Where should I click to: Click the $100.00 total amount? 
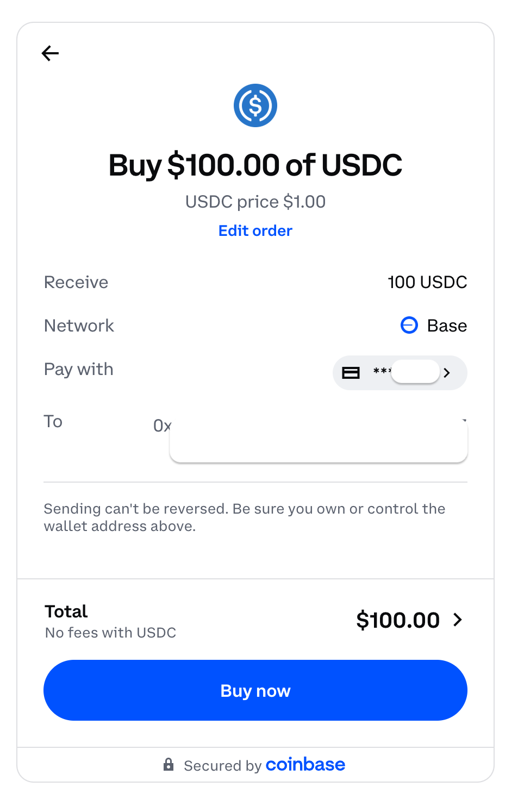[397, 620]
